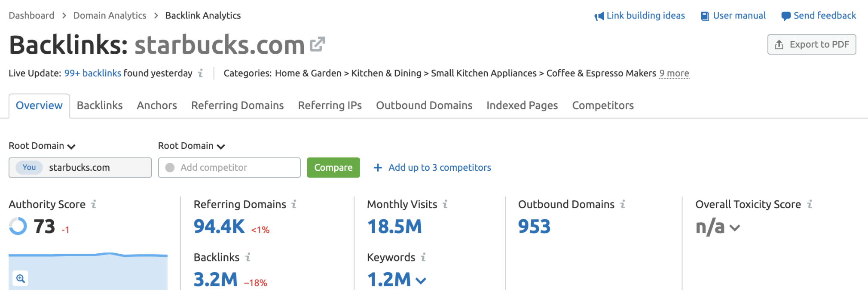The image size is (868, 304).
Task: Click the Send feedback speech bubble icon
Action: [x=785, y=16]
